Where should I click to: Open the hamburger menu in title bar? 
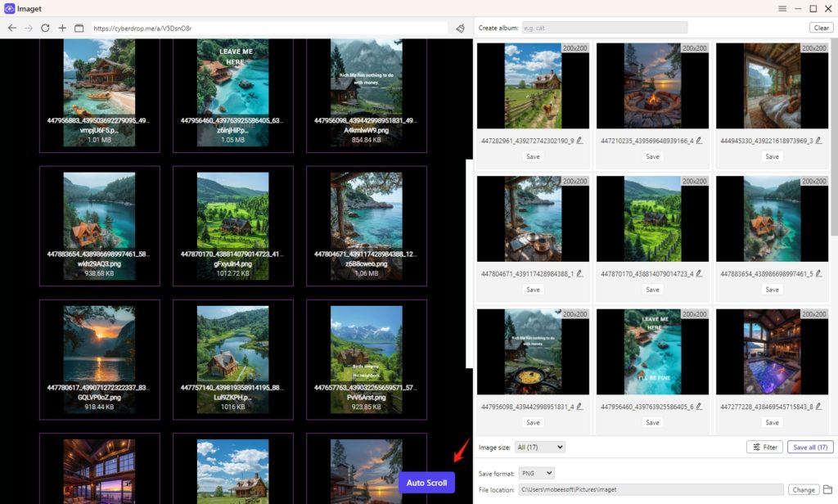(x=782, y=8)
